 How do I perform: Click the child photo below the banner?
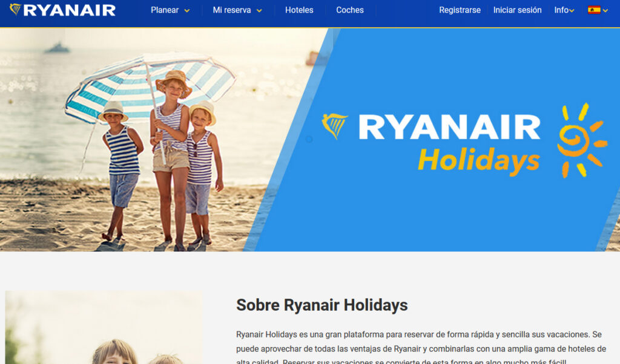tap(104, 327)
